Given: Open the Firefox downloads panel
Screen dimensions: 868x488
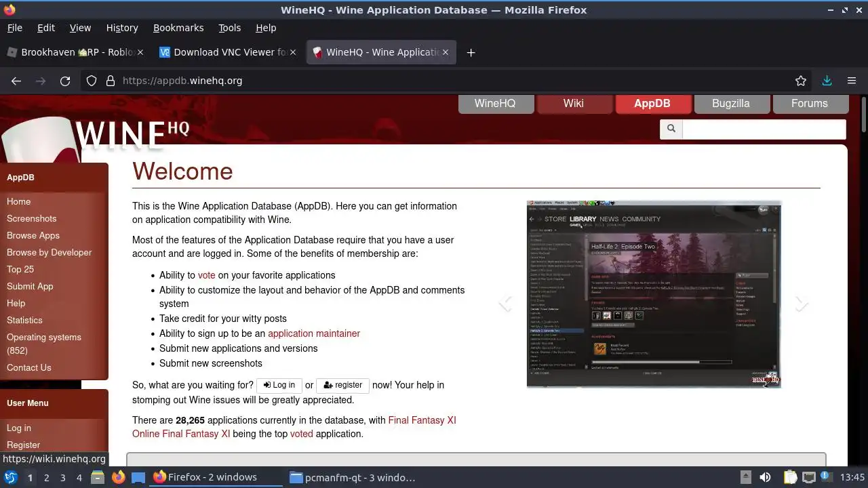Looking at the screenshot, I should click(827, 81).
